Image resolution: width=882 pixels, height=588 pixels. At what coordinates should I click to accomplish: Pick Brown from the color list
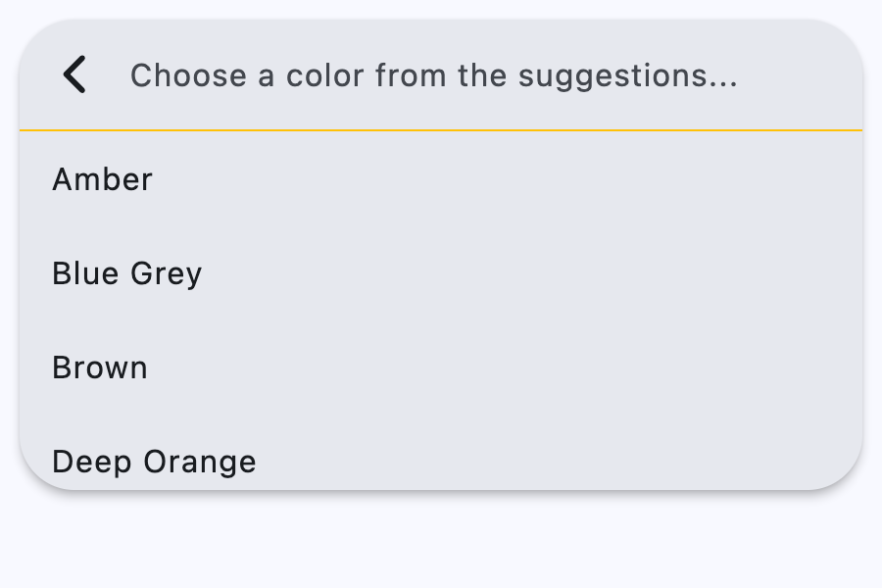point(100,367)
